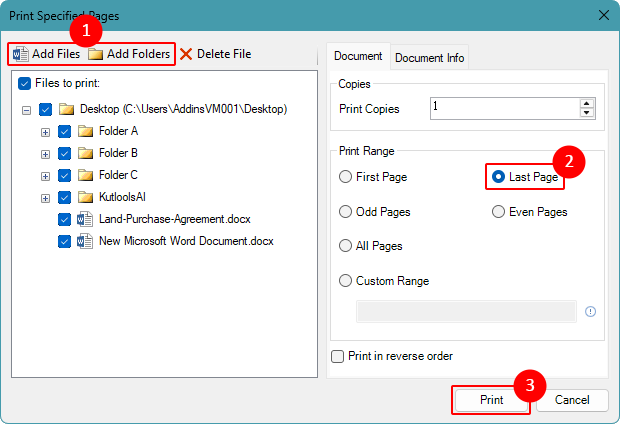The width and height of the screenshot is (620, 424).
Task: Expand the Folder C tree node
Action: 45,176
